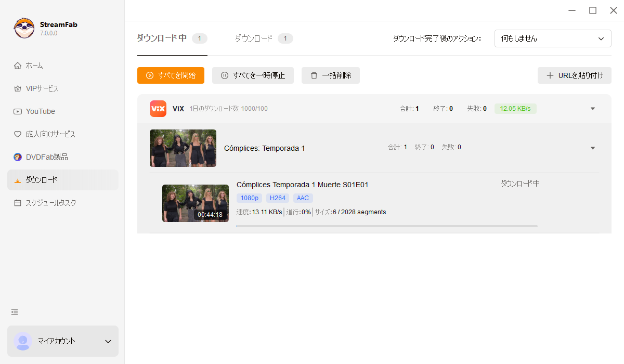Click the AAC audio badge

[303, 198]
